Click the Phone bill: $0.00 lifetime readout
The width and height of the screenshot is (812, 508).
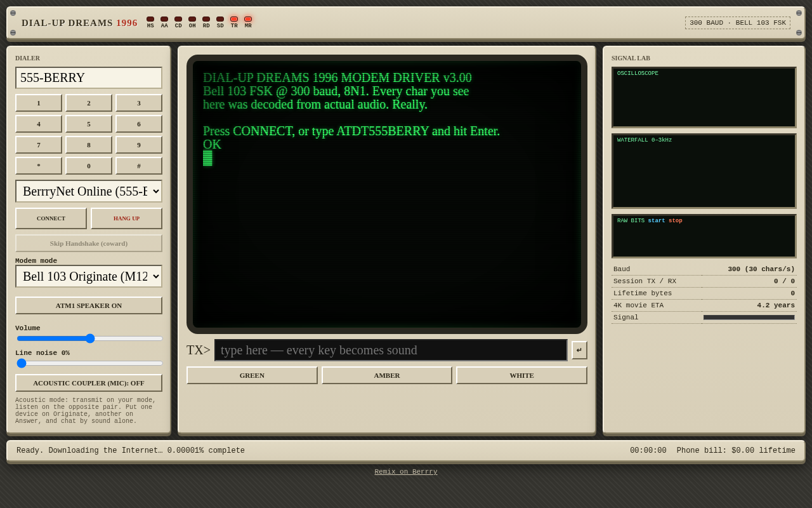736,451
